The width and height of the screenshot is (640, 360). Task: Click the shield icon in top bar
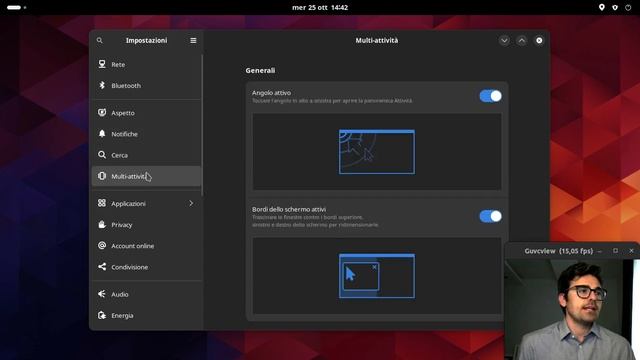point(615,7)
